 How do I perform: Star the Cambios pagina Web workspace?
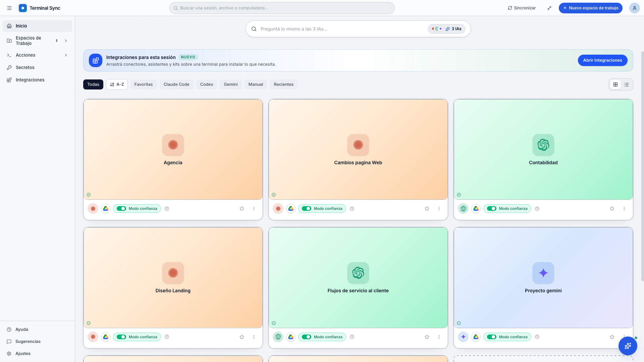[427, 208]
